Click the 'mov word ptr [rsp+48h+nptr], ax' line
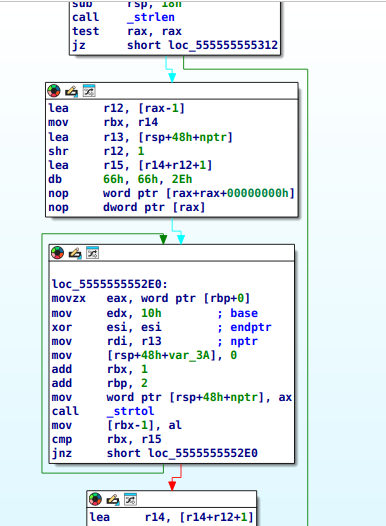This screenshot has height=526, width=386. click(172, 397)
